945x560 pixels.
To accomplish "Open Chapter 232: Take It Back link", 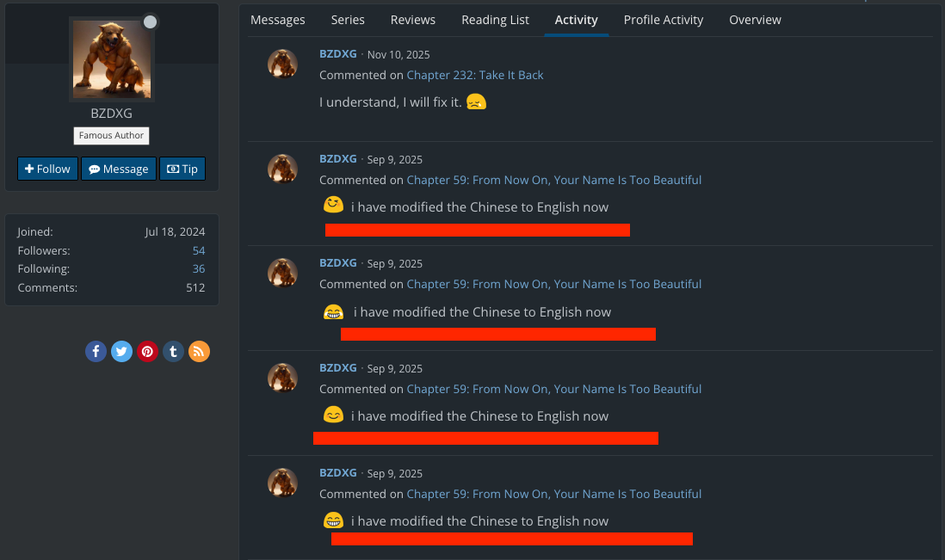I will pyautogui.click(x=475, y=75).
